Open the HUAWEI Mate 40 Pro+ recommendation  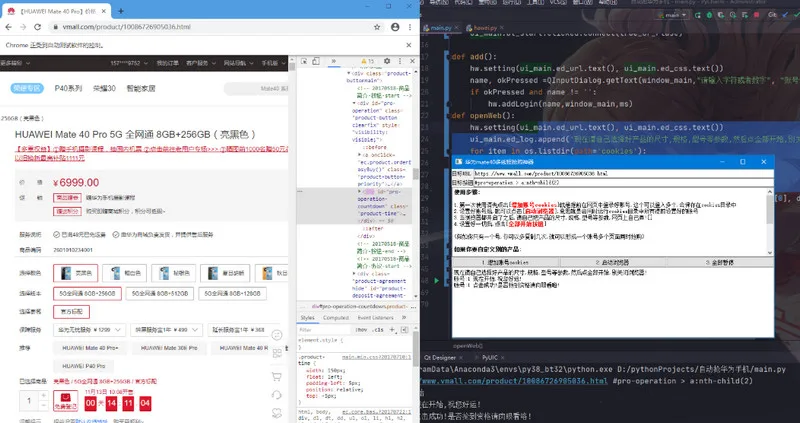pos(90,348)
